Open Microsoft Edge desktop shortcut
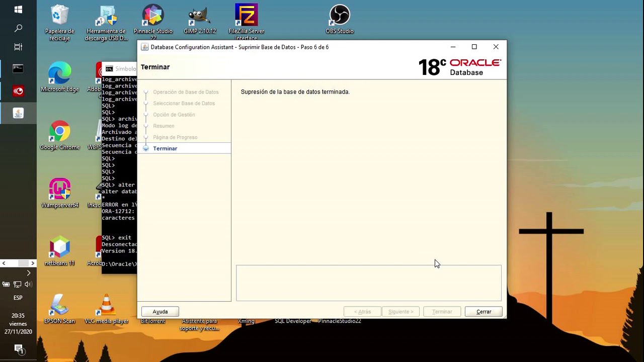Viewport: 644px width, 362px height. pos(60,78)
